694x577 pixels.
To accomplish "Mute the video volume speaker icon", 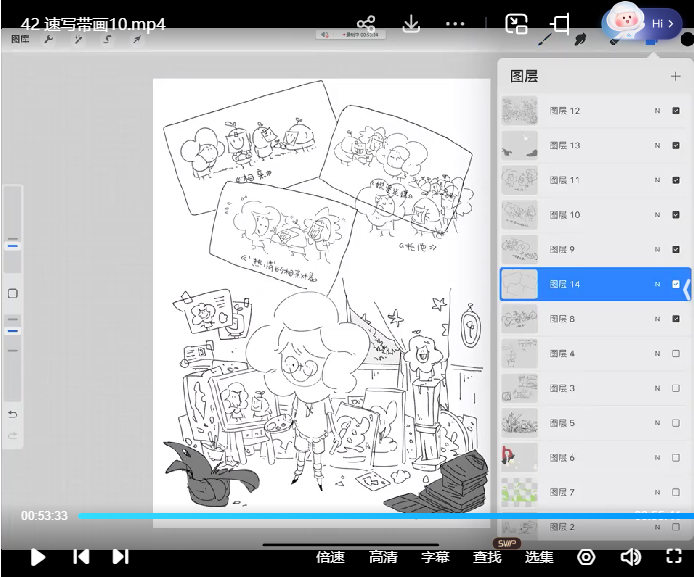I will tap(630, 557).
